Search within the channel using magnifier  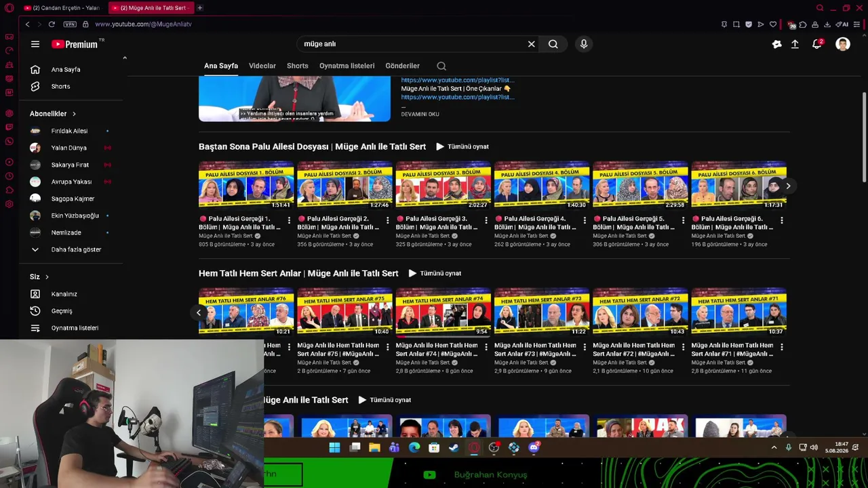click(441, 66)
